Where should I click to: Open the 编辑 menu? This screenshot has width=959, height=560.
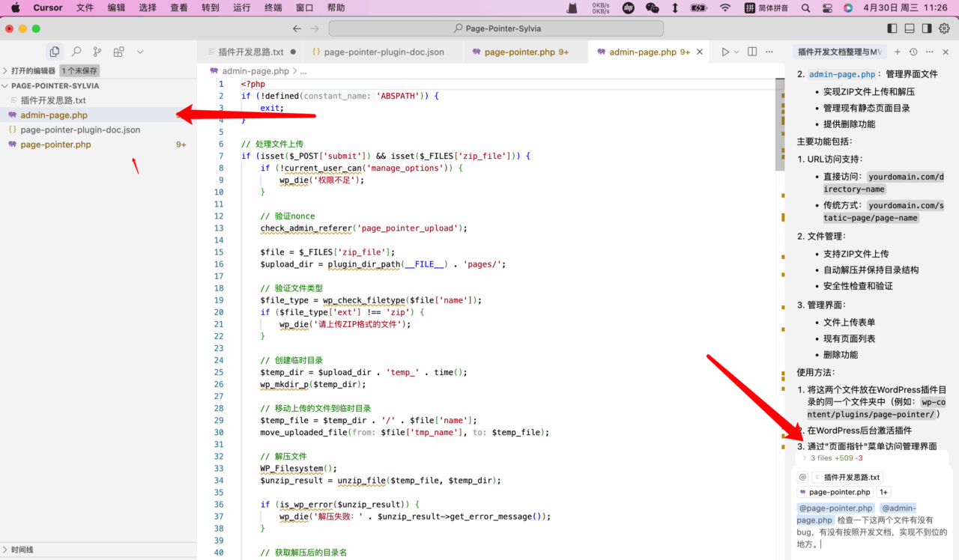116,7
